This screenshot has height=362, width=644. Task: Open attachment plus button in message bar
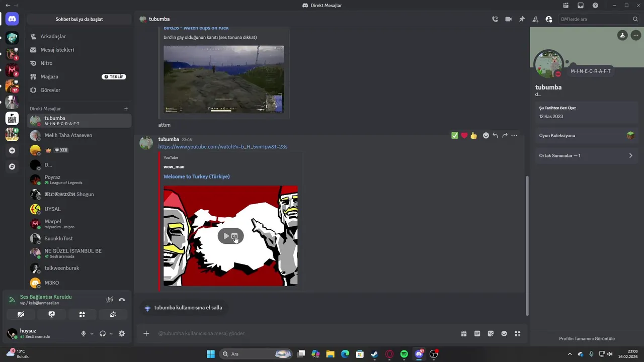(146, 333)
